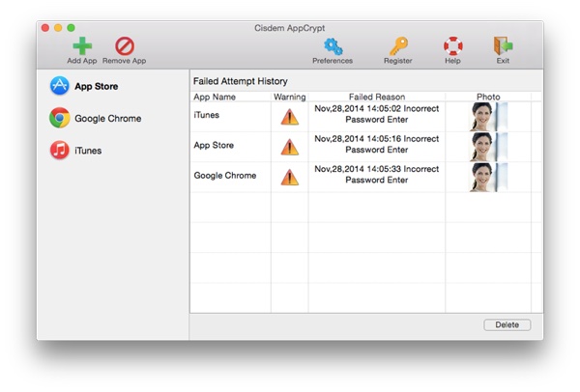
Task: Click the Failed Reason column header
Action: (376, 97)
